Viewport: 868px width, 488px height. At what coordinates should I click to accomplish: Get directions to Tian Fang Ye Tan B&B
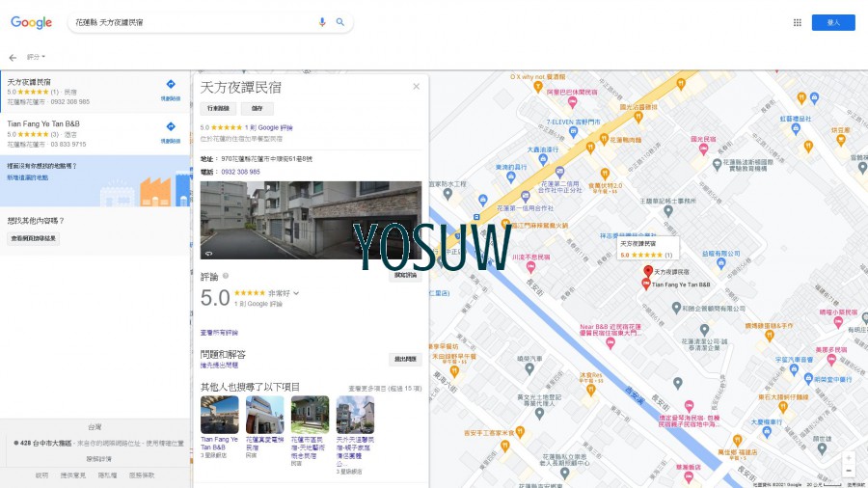[x=170, y=128]
